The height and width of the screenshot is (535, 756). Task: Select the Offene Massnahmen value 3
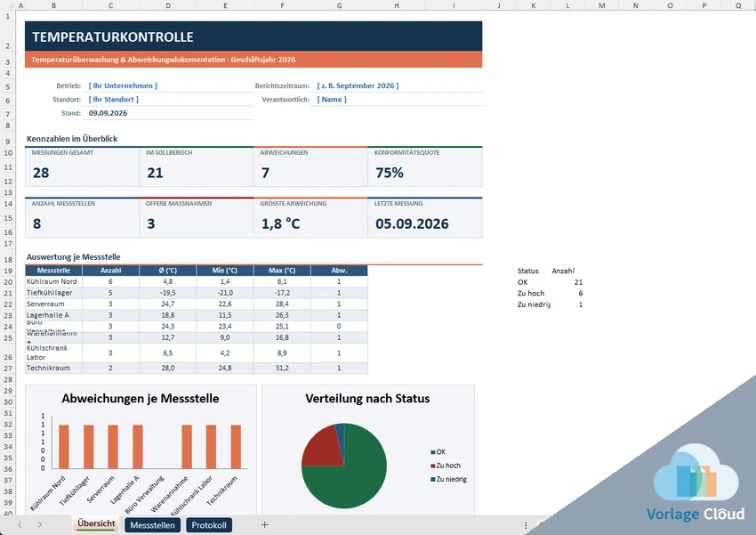[151, 223]
